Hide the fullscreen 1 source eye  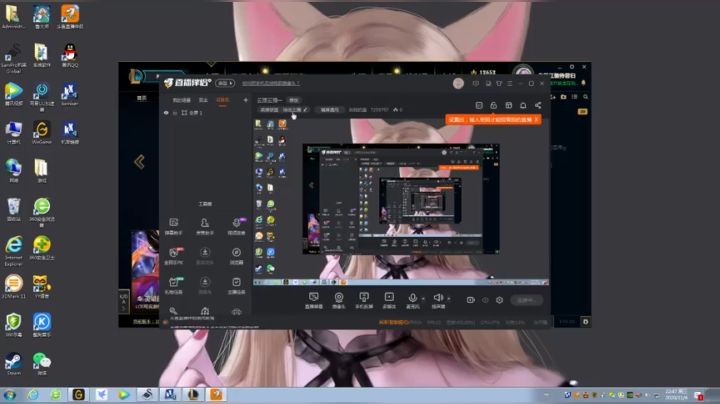[166, 112]
